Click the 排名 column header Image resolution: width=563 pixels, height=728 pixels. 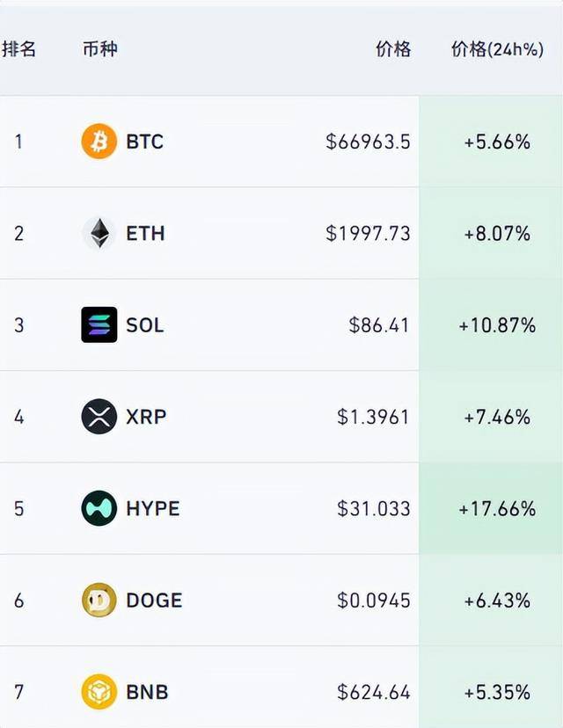(19, 50)
